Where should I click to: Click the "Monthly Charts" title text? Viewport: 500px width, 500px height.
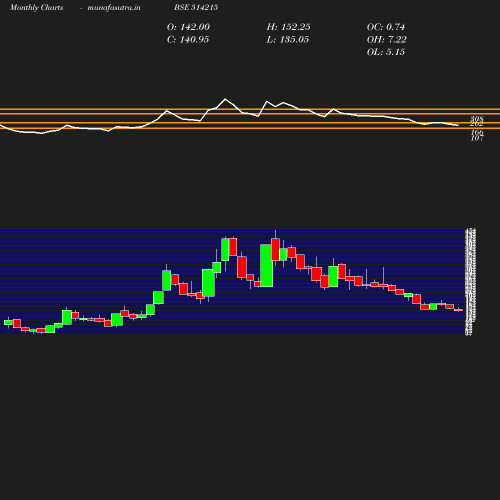37,7
